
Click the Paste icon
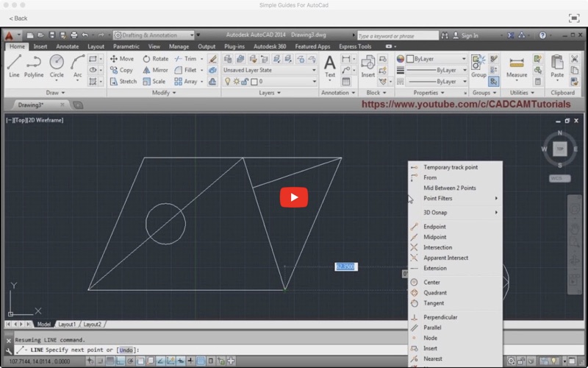pos(557,66)
